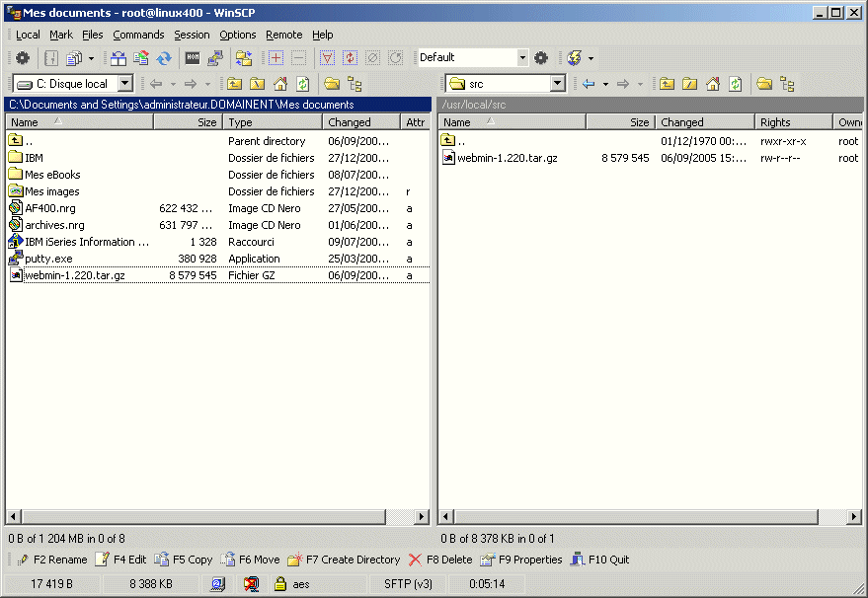Click the grey minus Unselect Files icon

(298, 57)
